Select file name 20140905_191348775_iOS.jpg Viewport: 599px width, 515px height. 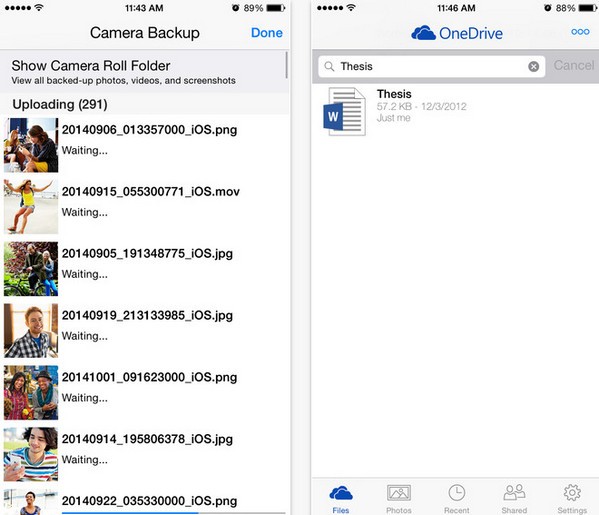(x=147, y=254)
